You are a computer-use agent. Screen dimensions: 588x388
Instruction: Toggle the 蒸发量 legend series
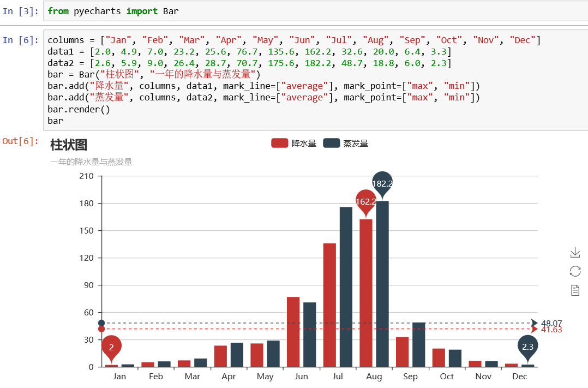click(345, 143)
